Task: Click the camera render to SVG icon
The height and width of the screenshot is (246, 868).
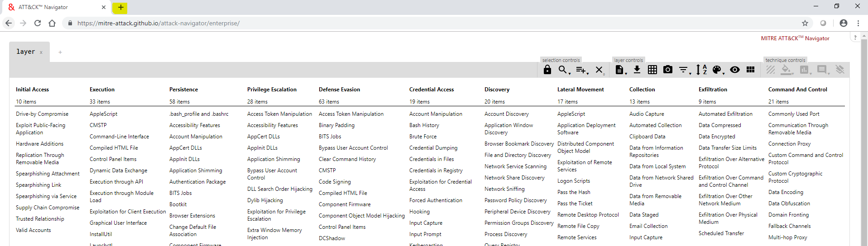Action: pos(668,70)
